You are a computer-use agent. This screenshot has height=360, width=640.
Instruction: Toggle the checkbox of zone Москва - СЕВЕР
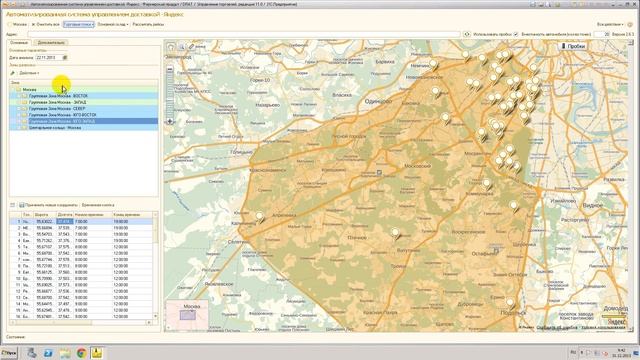18,109
